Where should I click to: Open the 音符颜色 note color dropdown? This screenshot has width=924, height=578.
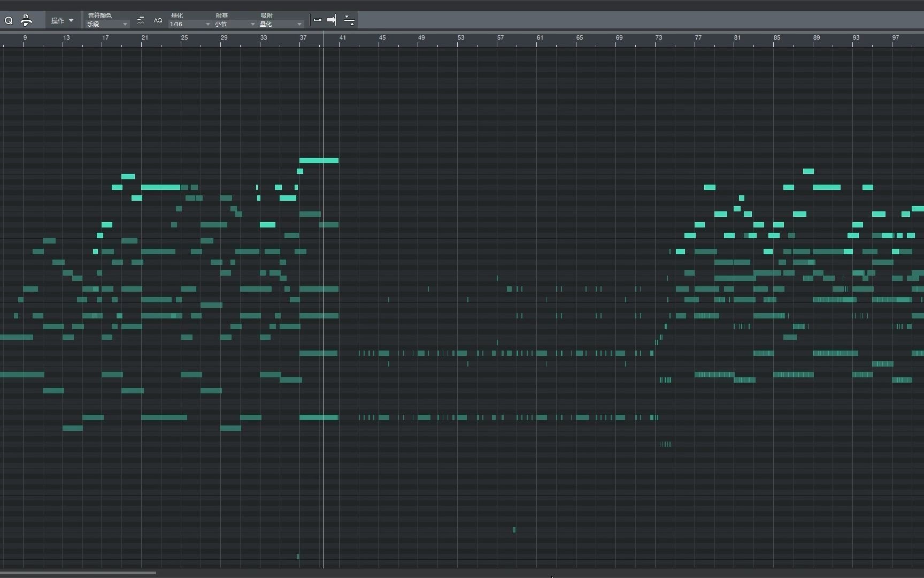pos(107,24)
